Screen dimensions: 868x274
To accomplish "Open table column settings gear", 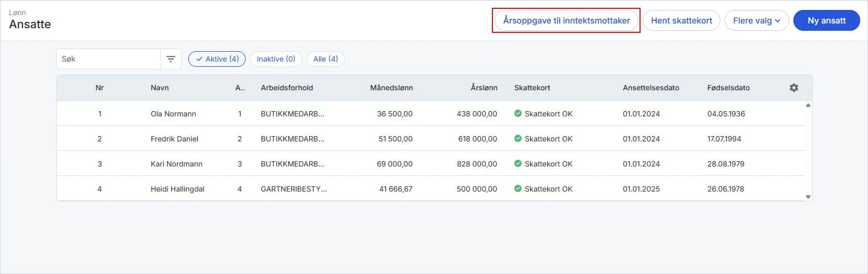I will pos(794,88).
